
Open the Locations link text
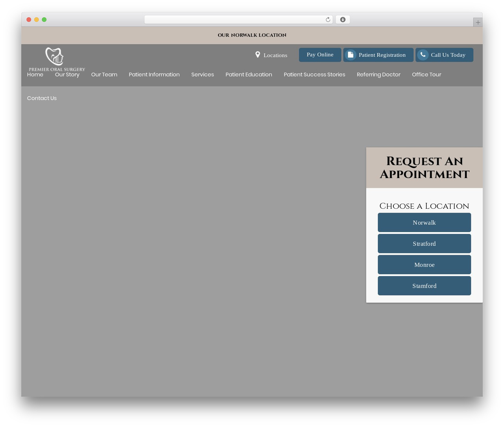(275, 55)
